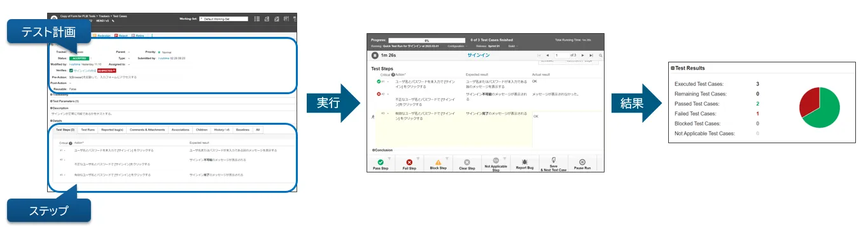Click Save & Next Test Case
The height and width of the screenshot is (231, 868).
[x=554, y=164]
